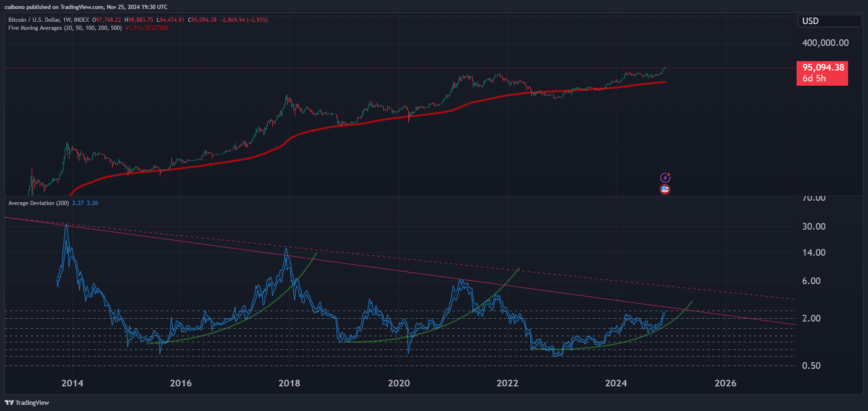This screenshot has height=411, width=868.
Task: Select the Five Moving Averages indicator legend
Action: (x=65, y=28)
